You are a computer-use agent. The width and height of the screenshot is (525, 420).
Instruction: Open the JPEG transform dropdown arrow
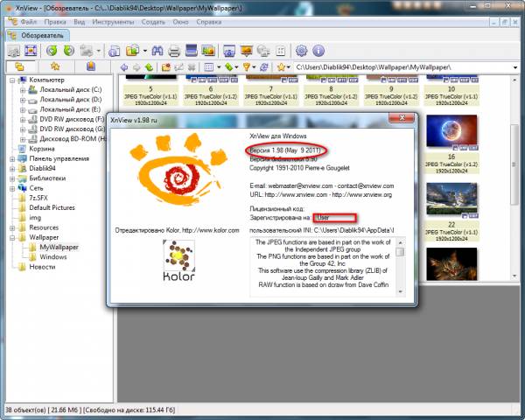98,51
